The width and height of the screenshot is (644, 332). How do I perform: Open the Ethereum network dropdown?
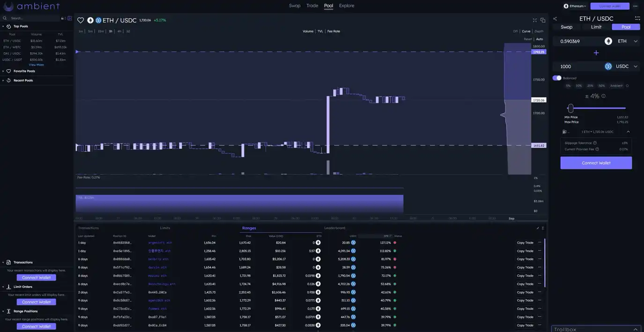coord(575,6)
